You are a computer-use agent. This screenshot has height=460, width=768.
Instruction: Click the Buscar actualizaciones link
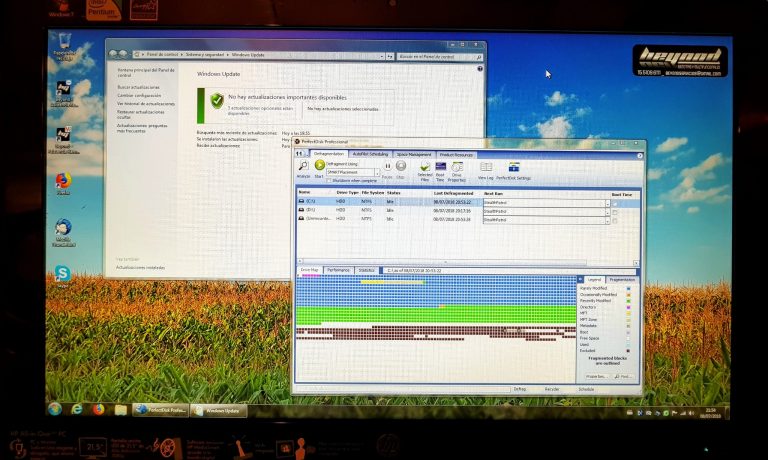(x=138, y=87)
